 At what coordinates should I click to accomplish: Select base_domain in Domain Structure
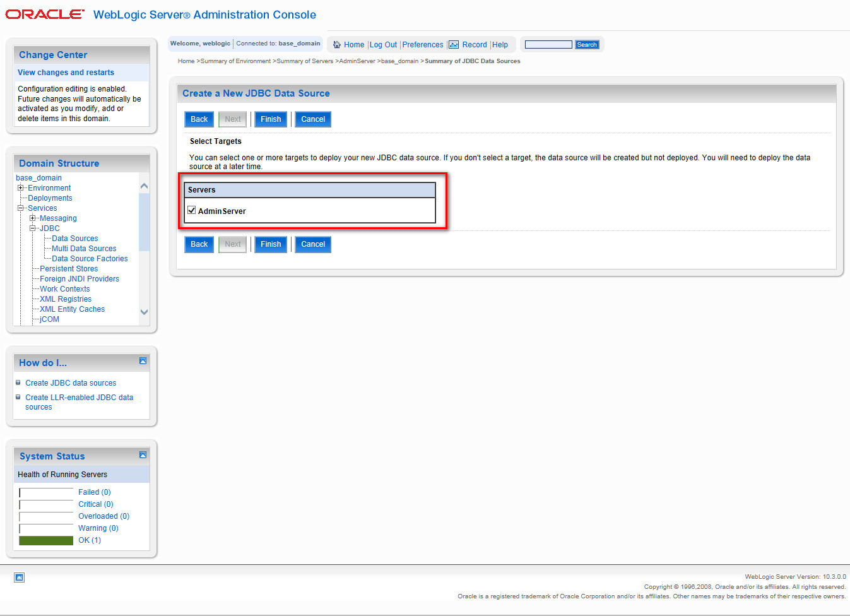pyautogui.click(x=39, y=178)
